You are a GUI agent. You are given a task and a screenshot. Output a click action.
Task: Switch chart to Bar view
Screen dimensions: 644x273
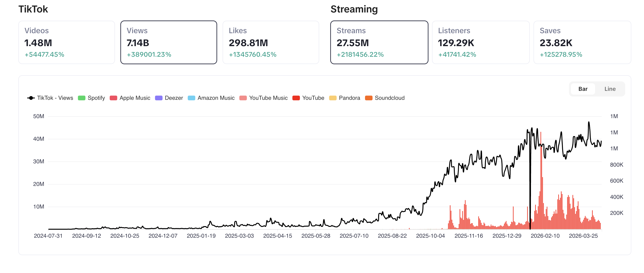pyautogui.click(x=583, y=89)
